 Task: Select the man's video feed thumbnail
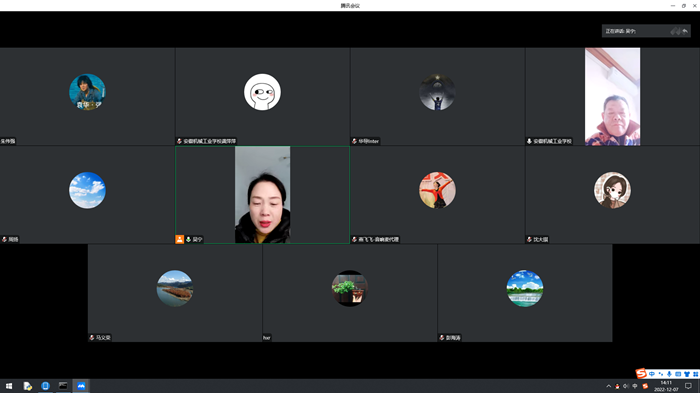(612, 96)
